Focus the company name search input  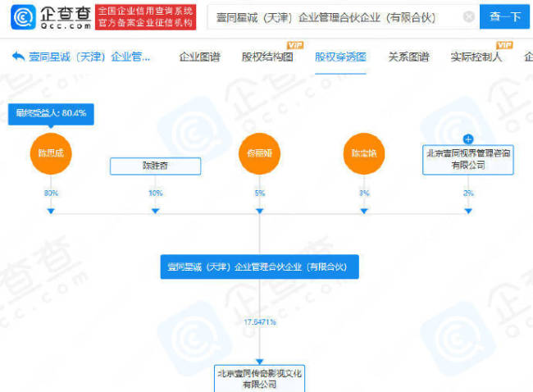[344, 17]
